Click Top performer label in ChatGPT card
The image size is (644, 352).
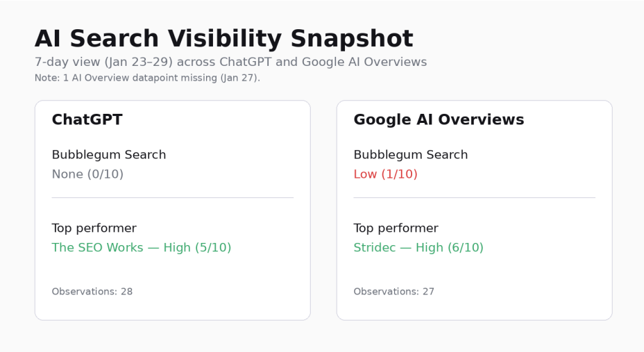click(x=94, y=228)
